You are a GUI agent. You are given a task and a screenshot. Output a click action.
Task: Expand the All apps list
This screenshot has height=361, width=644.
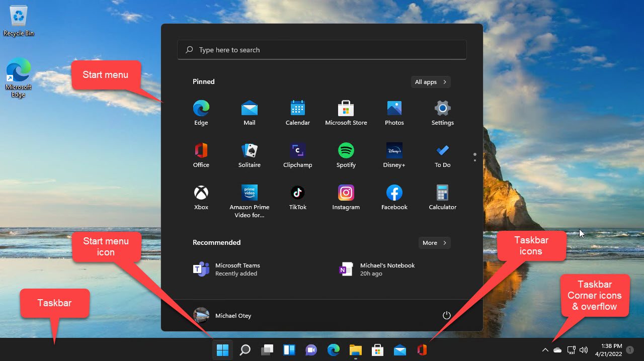coord(431,81)
